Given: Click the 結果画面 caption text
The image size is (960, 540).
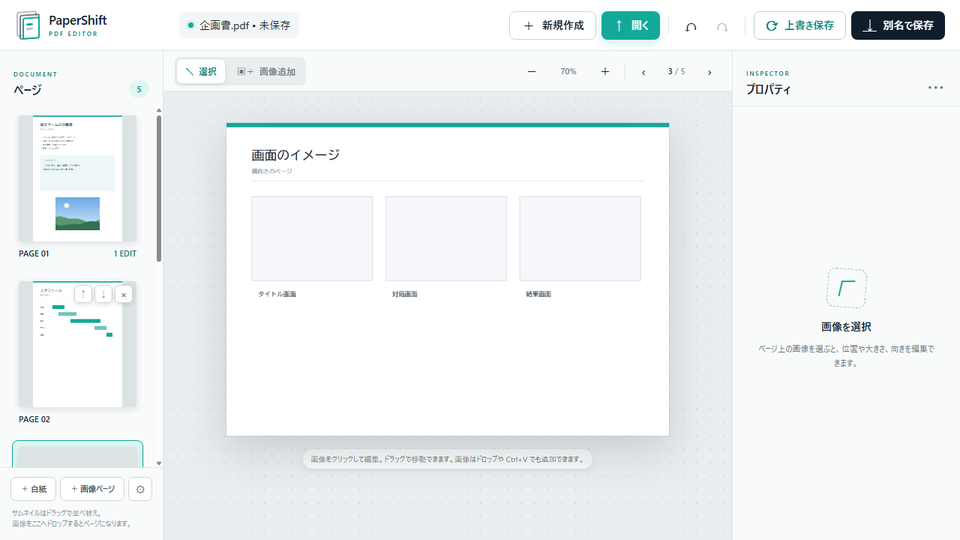Looking at the screenshot, I should 539,294.
